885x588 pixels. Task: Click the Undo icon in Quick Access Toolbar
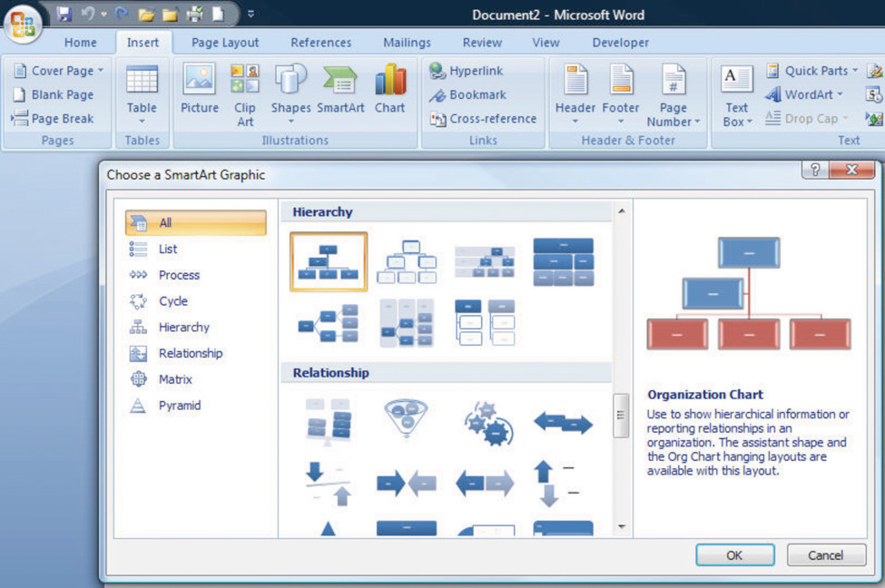coord(87,14)
